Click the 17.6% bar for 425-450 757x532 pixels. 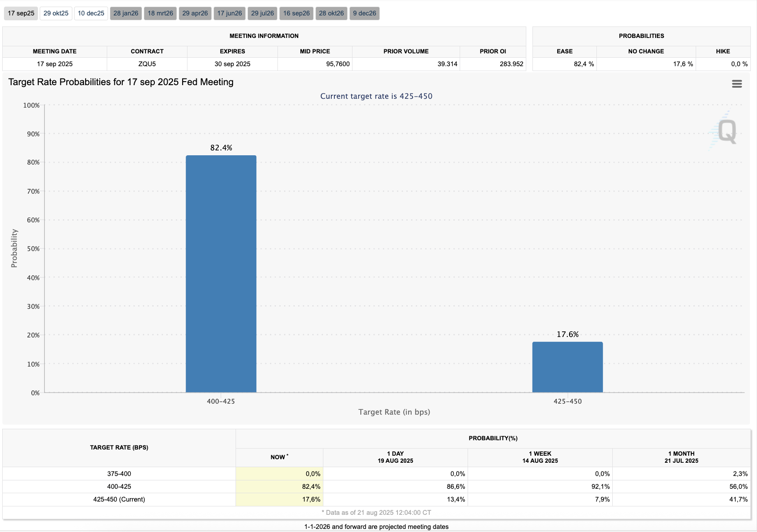pyautogui.click(x=567, y=367)
